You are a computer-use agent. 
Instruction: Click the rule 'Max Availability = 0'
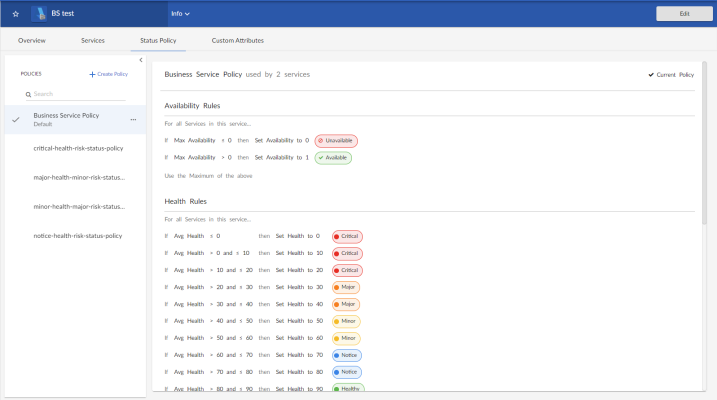click(203, 140)
